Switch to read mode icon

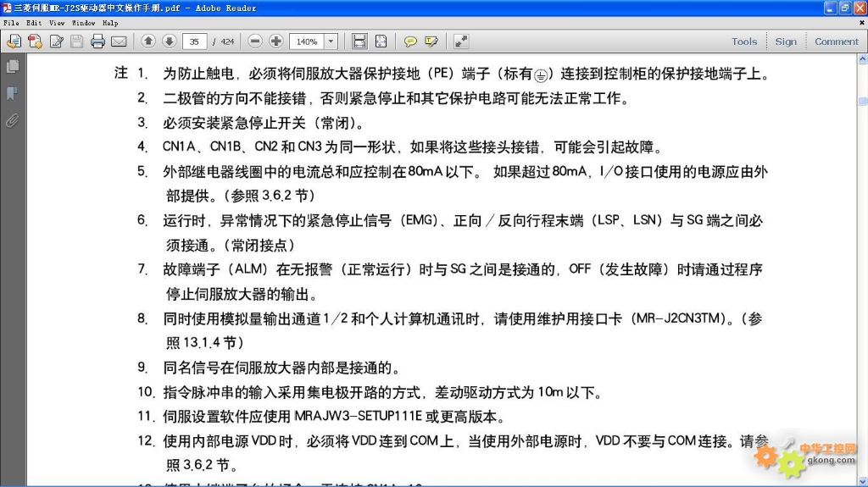click(461, 42)
